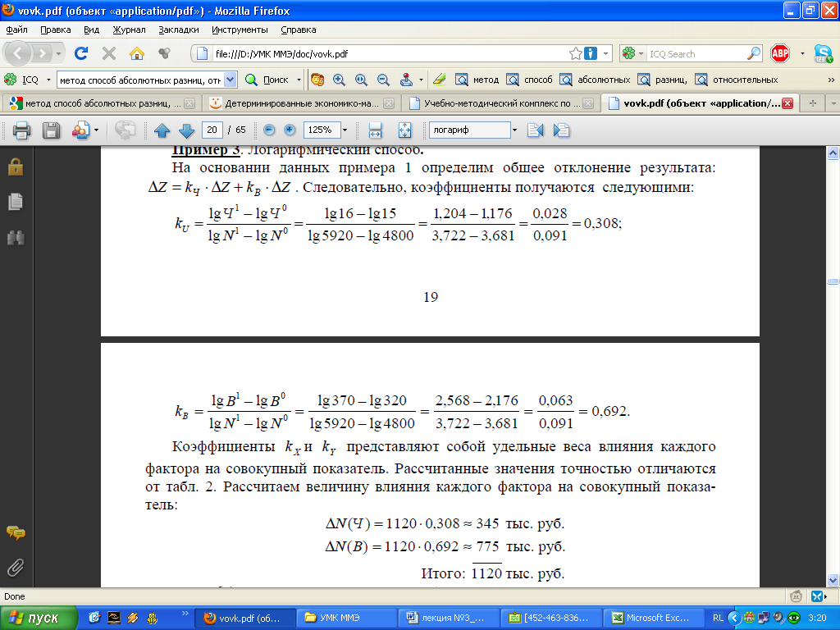840x630 pixels.
Task: Click the vertical scrollbar thumb of the PDF
Action: tap(833, 281)
